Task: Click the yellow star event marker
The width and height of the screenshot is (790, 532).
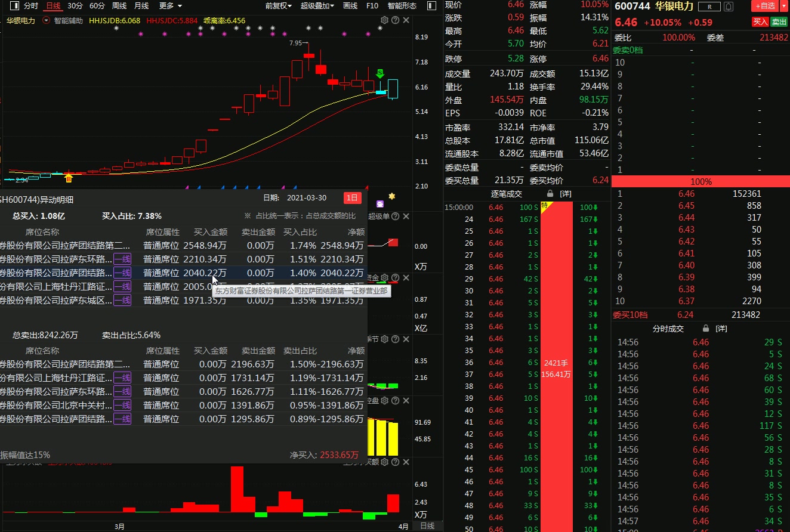Action: point(391,196)
